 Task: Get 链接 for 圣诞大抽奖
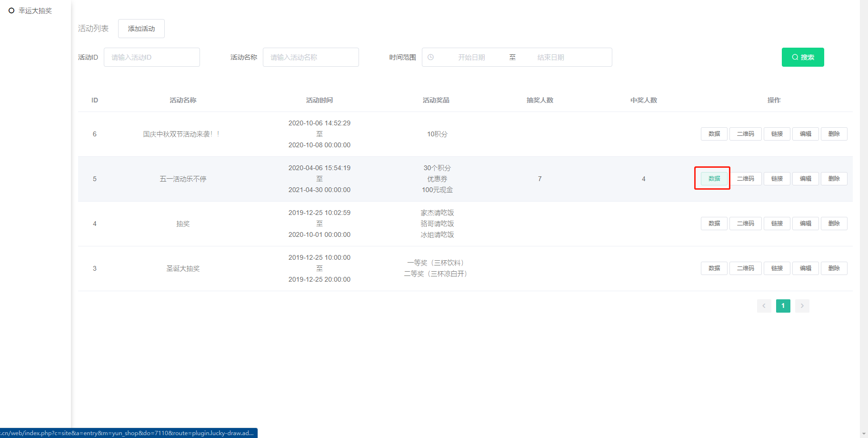(777, 268)
